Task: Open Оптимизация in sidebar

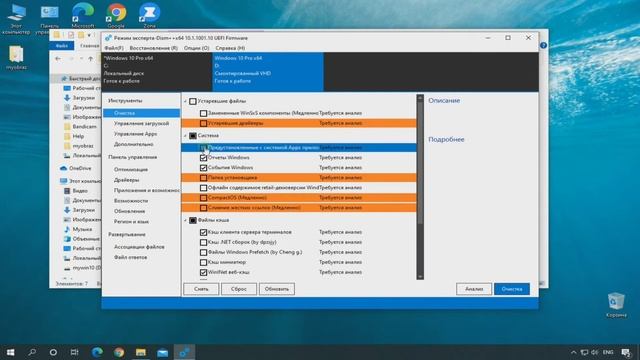Action: point(131,169)
